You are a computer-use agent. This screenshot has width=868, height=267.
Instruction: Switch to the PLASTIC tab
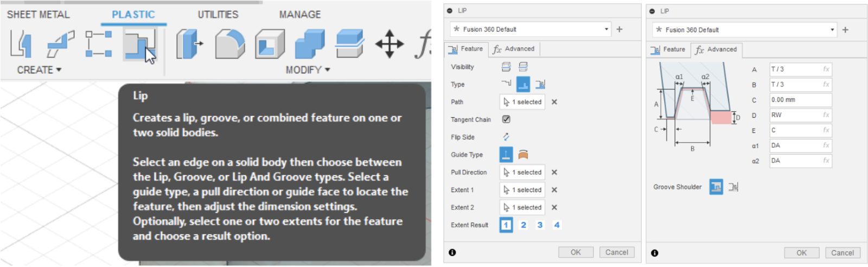pyautogui.click(x=133, y=15)
